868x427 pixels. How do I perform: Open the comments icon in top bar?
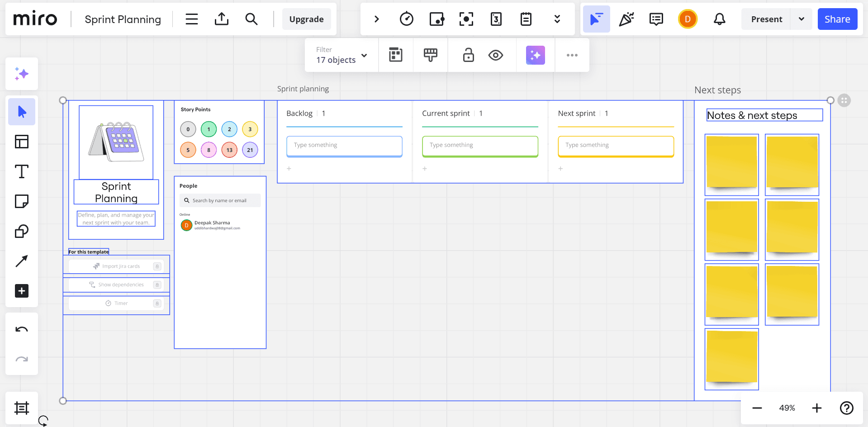click(656, 19)
